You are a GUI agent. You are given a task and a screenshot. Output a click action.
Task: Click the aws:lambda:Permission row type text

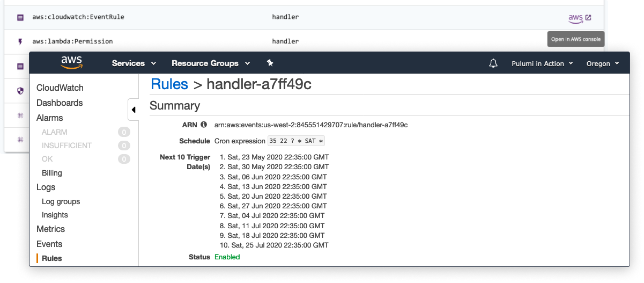[x=72, y=41]
